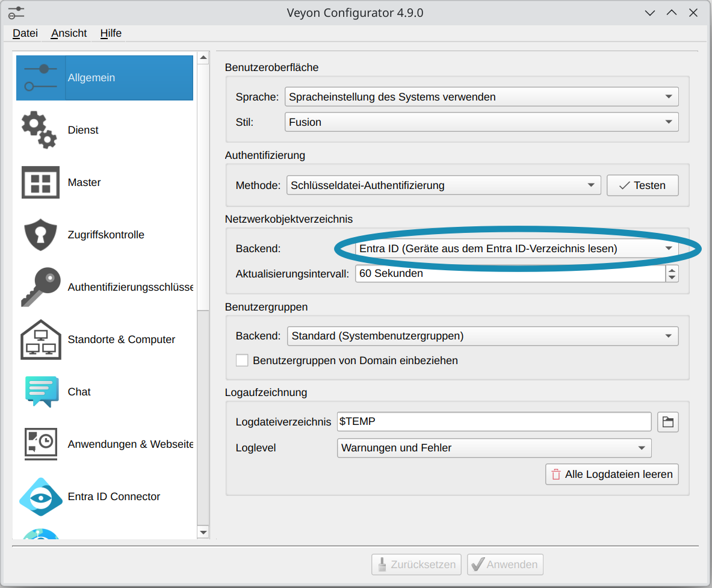Open the Dienst gears icon page
This screenshot has width=712, height=588.
tap(40, 130)
